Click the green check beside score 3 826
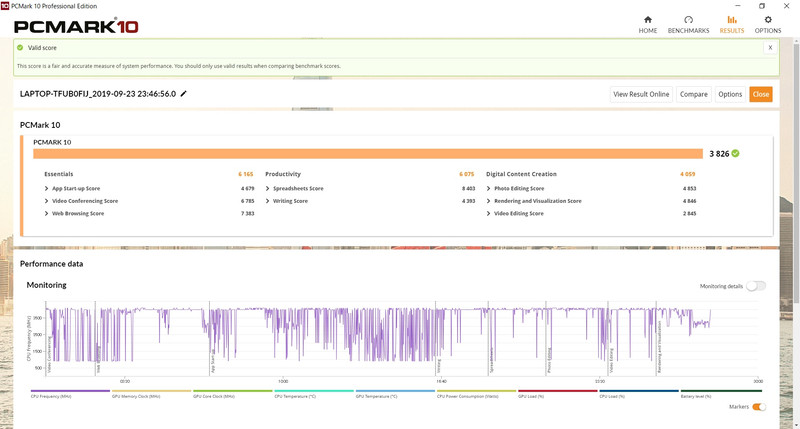This screenshot has height=429, width=800. click(x=736, y=153)
